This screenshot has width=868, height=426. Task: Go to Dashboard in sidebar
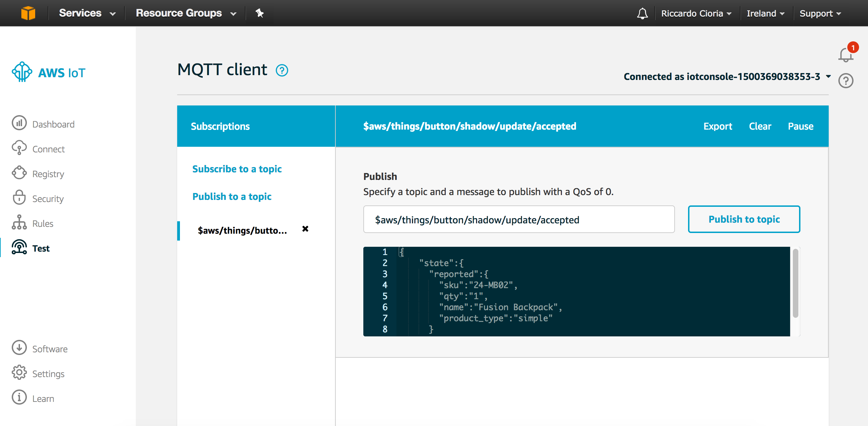tap(53, 124)
